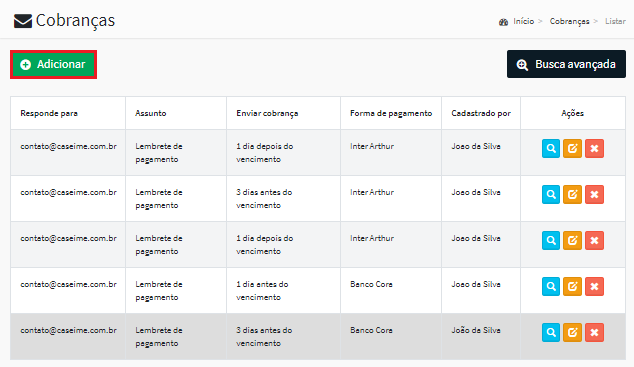Viewport: 634px width, 367px height.
Task: Click the Ações column header
Action: tap(573, 113)
